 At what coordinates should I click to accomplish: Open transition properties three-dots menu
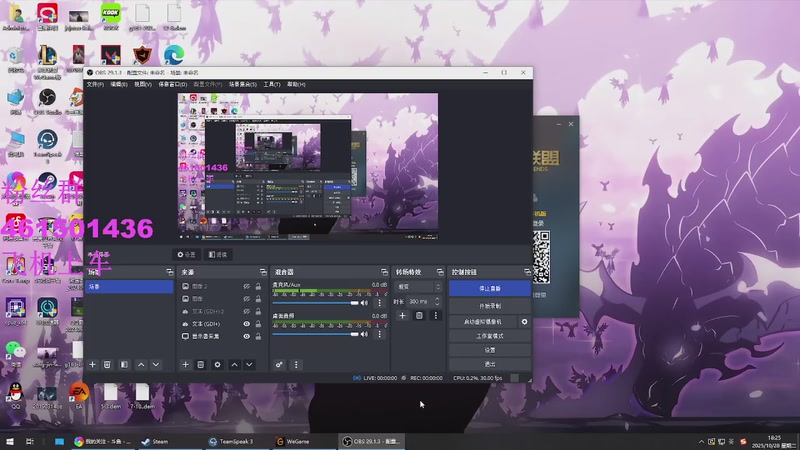pos(436,316)
